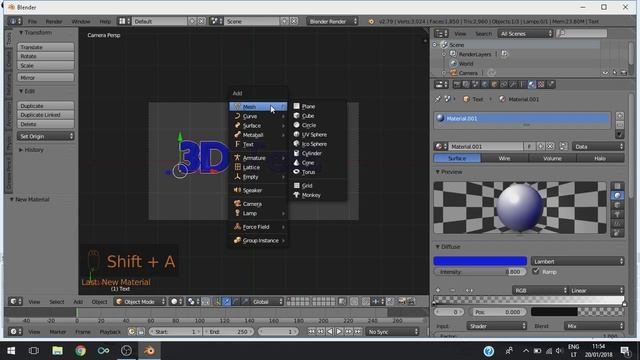640x360 pixels.
Task: Flip the color ramp
Action: [x=469, y=290]
